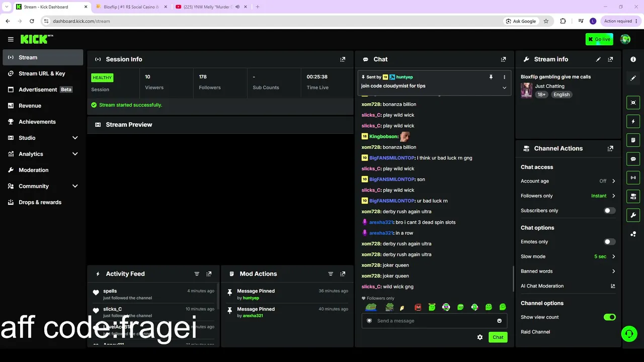The width and height of the screenshot is (644, 362).
Task: Open huntyep profile from pinned message
Action: coord(405,77)
